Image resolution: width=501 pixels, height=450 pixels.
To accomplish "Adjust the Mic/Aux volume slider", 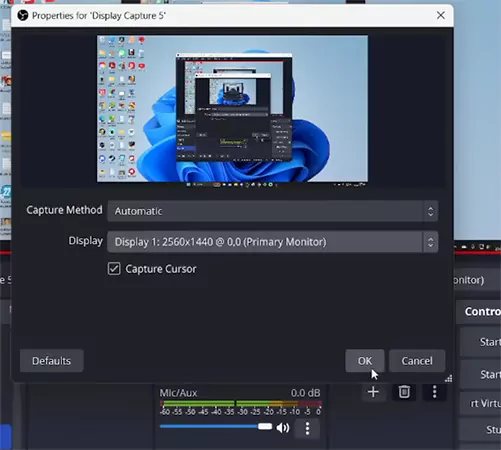I will [x=216, y=426].
